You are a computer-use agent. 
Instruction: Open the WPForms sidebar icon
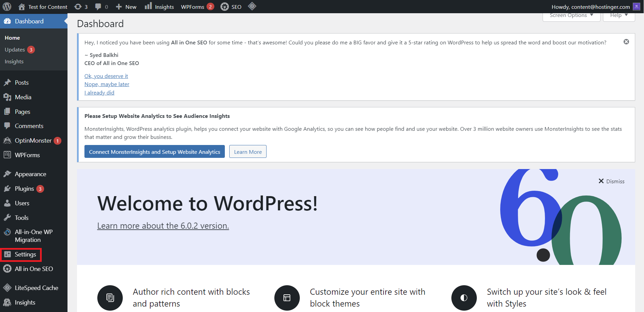(x=7, y=155)
